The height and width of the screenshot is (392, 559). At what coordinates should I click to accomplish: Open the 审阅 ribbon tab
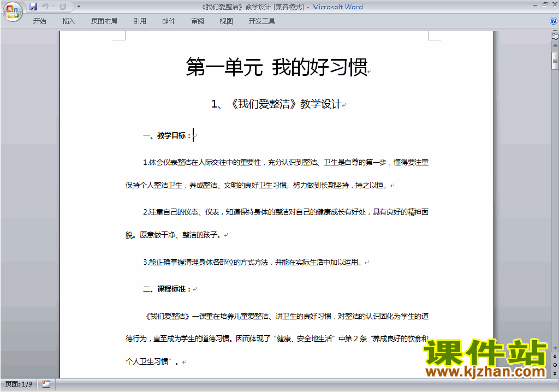pyautogui.click(x=198, y=21)
